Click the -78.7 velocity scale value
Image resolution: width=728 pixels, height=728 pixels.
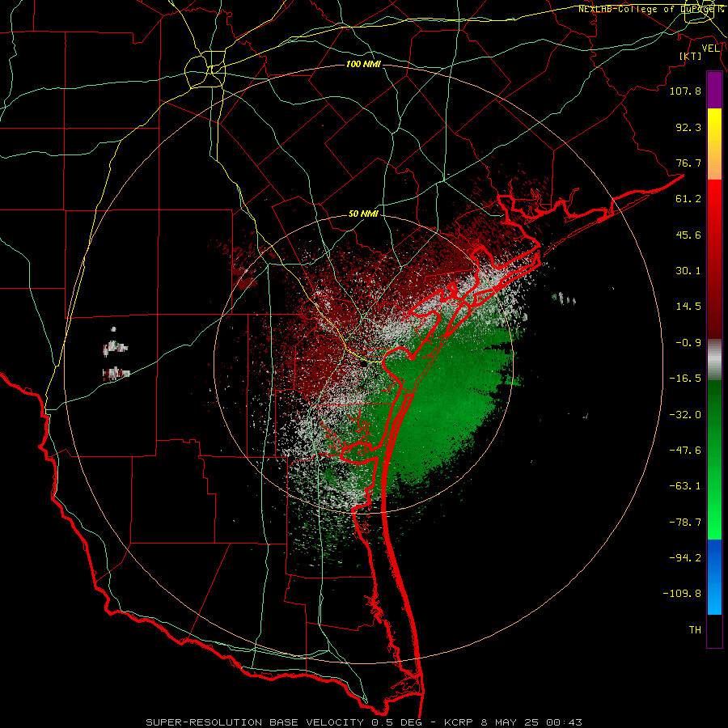(x=685, y=523)
